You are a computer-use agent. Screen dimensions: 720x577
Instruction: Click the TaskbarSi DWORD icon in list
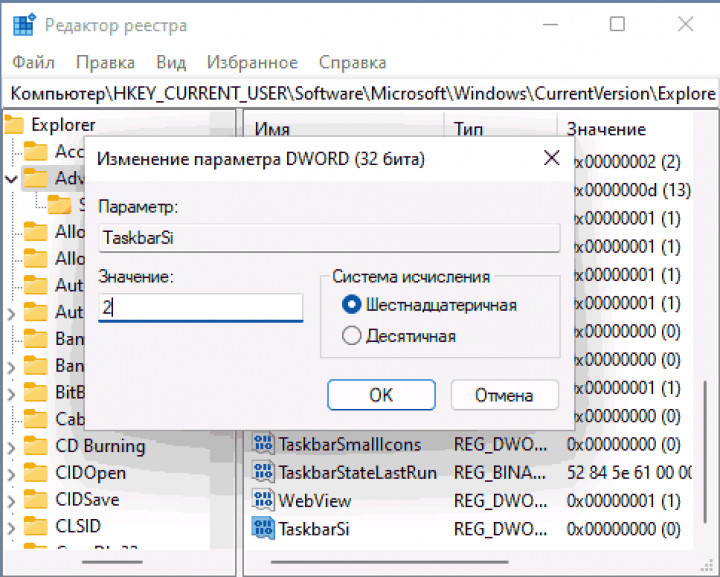(263, 528)
